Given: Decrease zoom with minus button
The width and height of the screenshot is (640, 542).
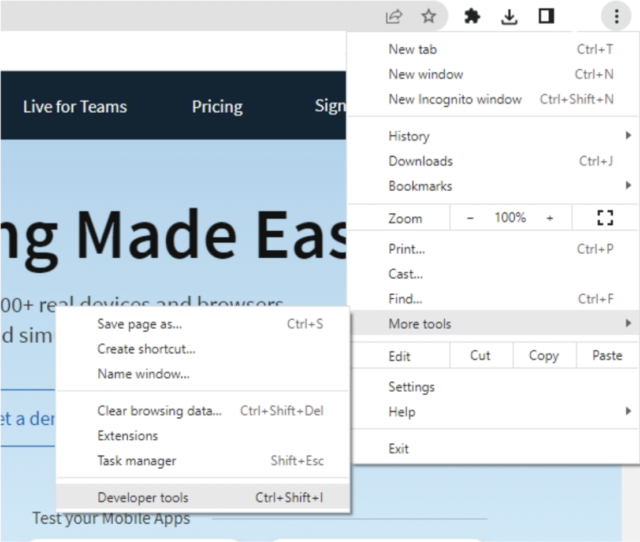Looking at the screenshot, I should [x=470, y=218].
